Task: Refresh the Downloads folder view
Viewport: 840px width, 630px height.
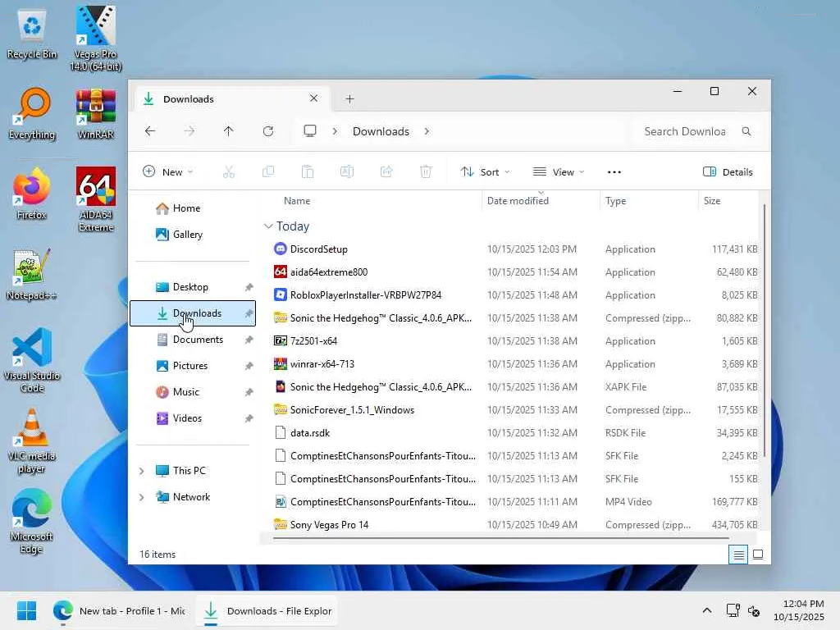Action: tap(268, 131)
